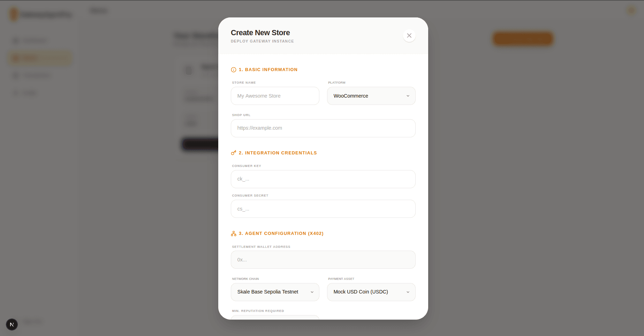This screenshot has height=336, width=644.
Task: Click inside the Shop URL field
Action: pos(323,128)
